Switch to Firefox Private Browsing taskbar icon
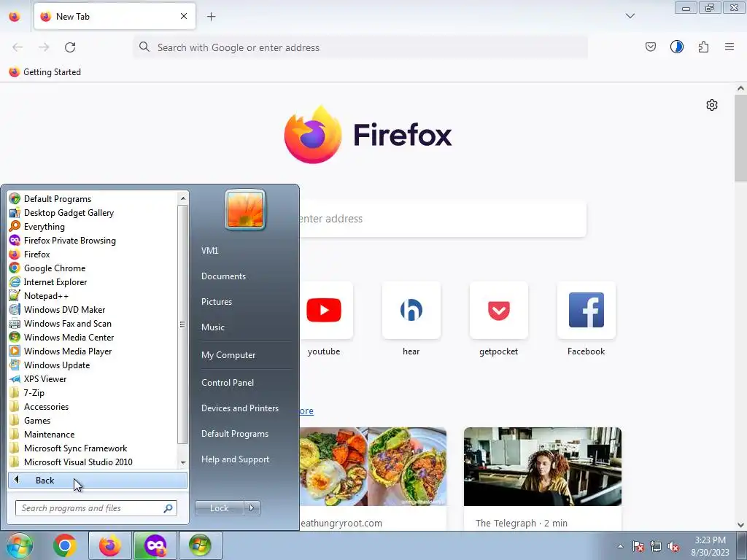Image resolution: width=747 pixels, height=560 pixels. pos(155,545)
